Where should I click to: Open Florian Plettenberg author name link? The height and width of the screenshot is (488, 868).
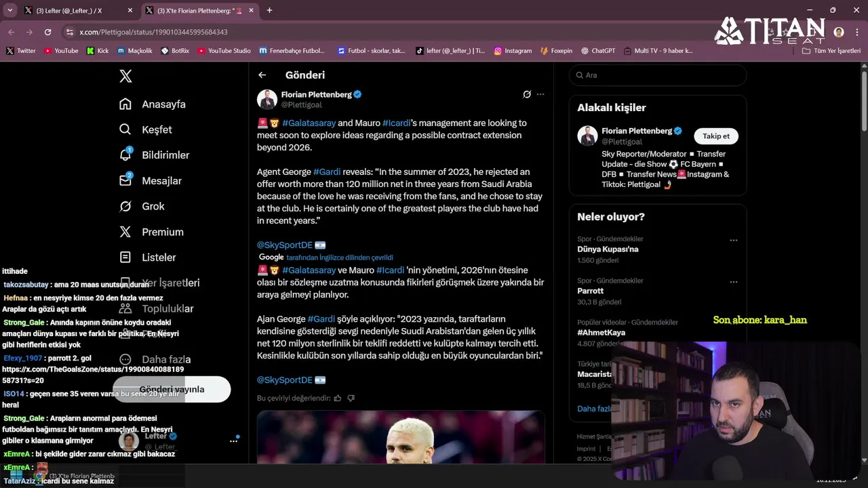(317, 94)
